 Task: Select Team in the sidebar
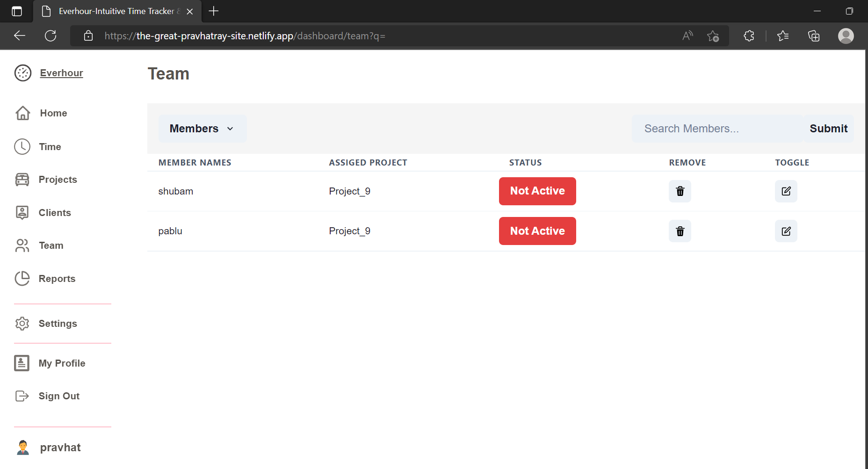click(51, 245)
